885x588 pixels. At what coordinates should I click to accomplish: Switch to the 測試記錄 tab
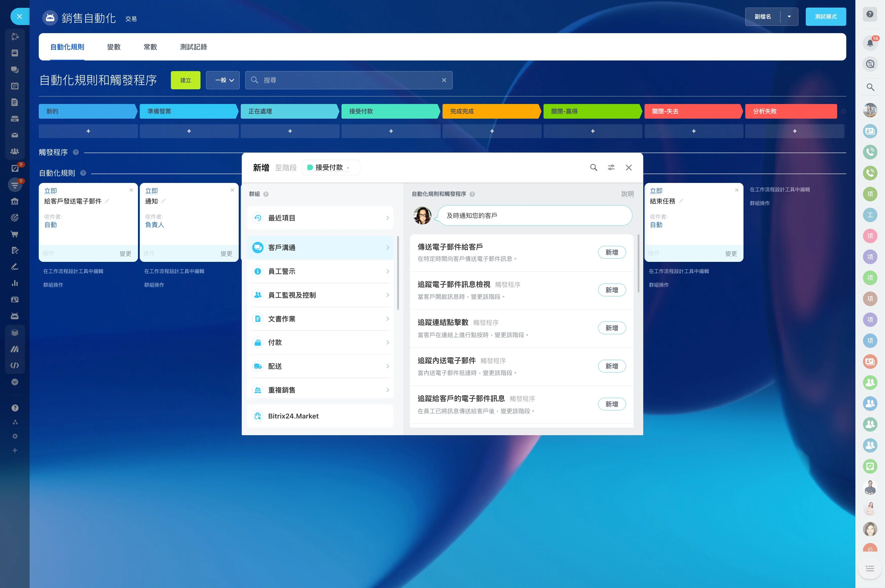(x=193, y=47)
